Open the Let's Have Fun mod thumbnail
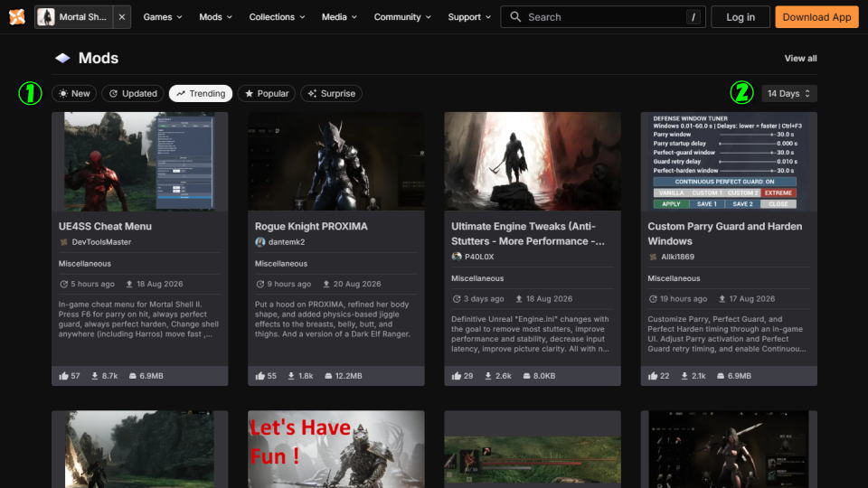868x488 pixels. pos(336,449)
